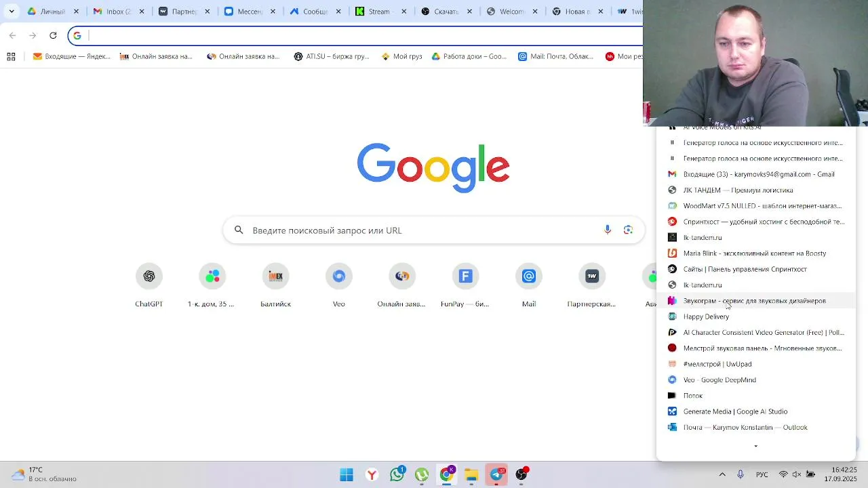
Task: Show hidden system tray icons chevron
Action: [x=722, y=474]
